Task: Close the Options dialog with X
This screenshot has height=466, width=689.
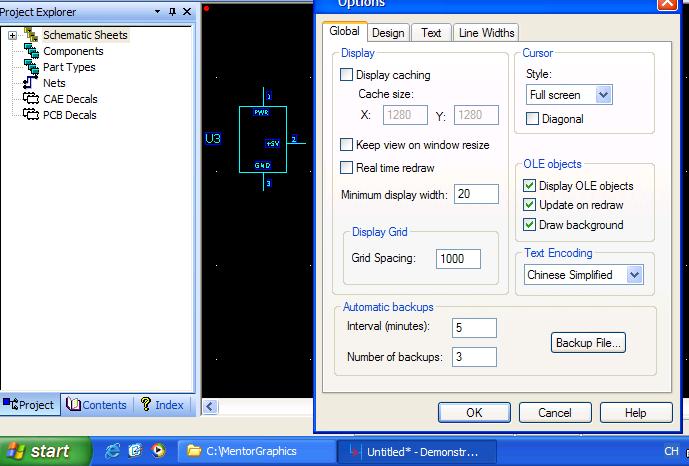Action: tap(667, 4)
